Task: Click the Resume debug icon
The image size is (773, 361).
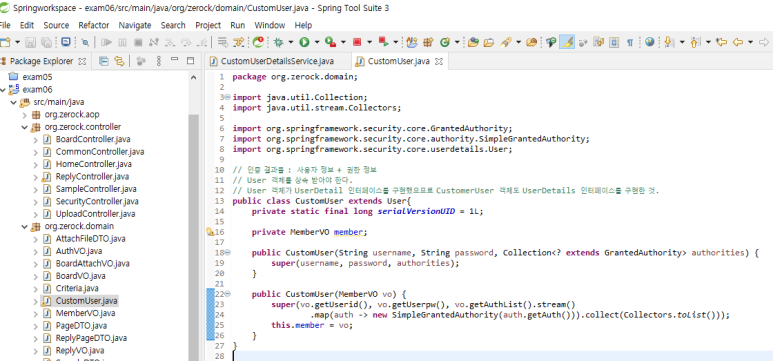Action: pyautogui.click(x=106, y=42)
